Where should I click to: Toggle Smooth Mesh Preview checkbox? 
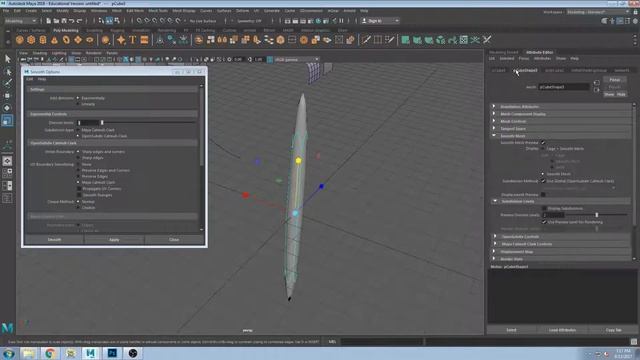(x=543, y=142)
